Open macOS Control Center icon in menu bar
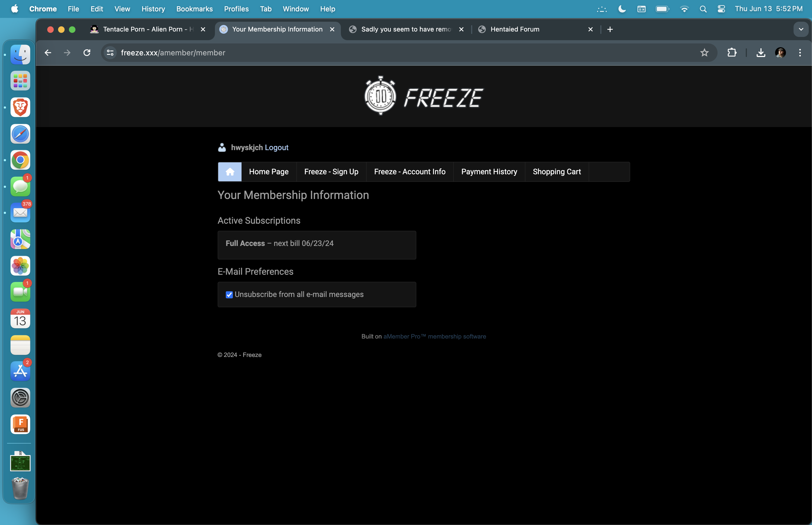 721,9
